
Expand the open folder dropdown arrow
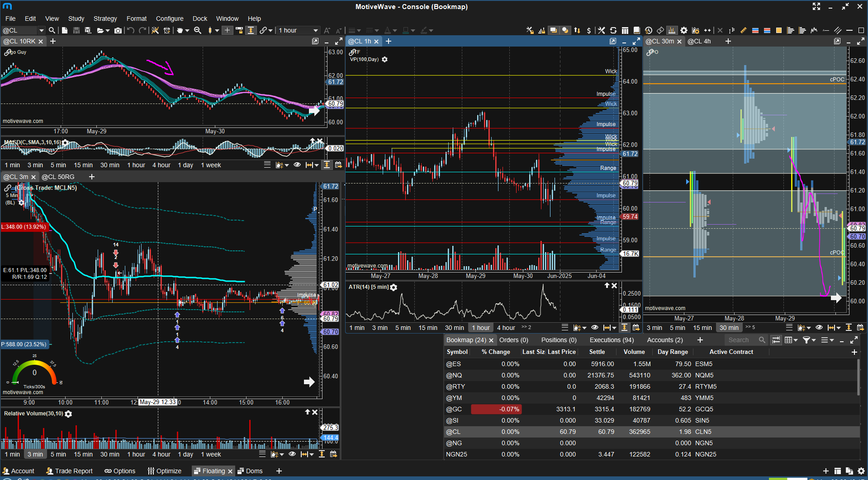(x=108, y=30)
